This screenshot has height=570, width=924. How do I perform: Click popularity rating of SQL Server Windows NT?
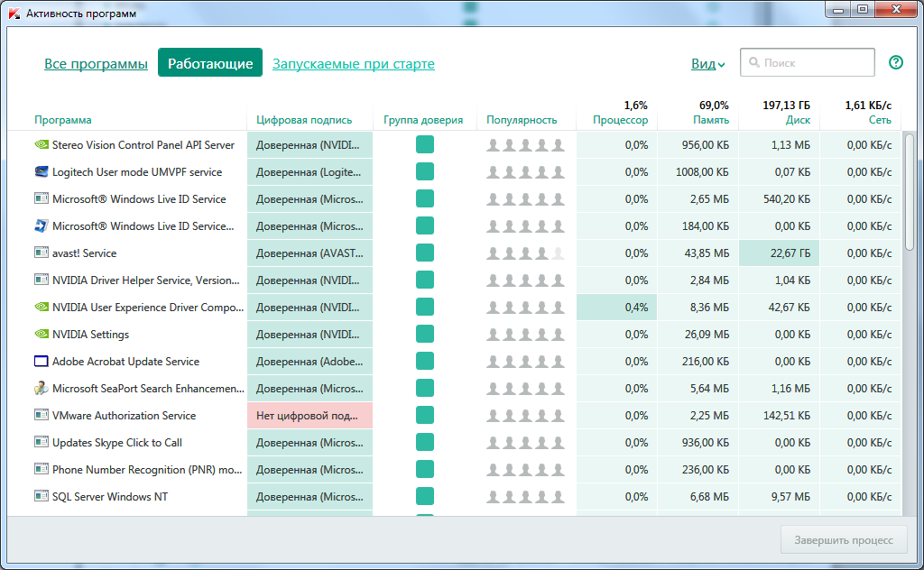click(x=525, y=497)
